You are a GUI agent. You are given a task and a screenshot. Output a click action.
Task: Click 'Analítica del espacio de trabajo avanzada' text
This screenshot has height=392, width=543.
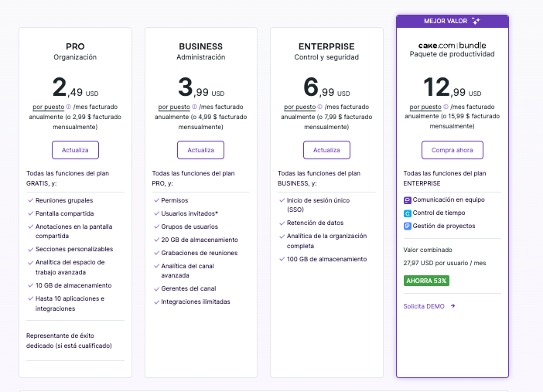coord(70,268)
